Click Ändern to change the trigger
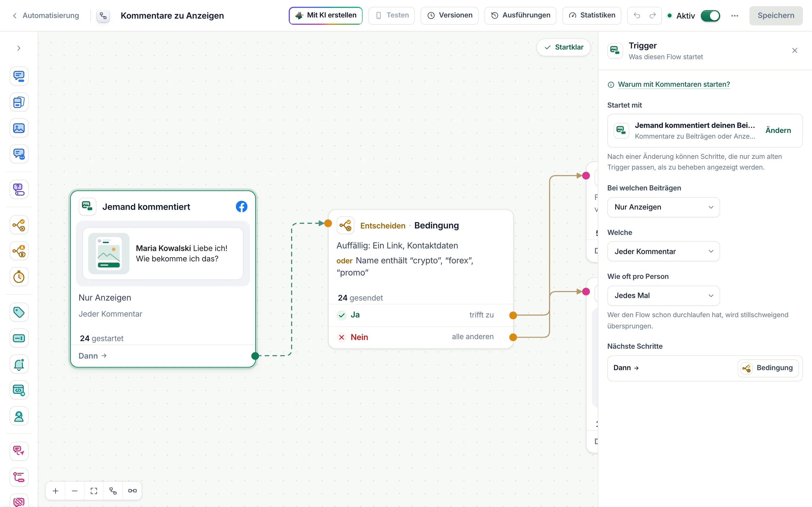Image resolution: width=812 pixels, height=507 pixels. 778,130
